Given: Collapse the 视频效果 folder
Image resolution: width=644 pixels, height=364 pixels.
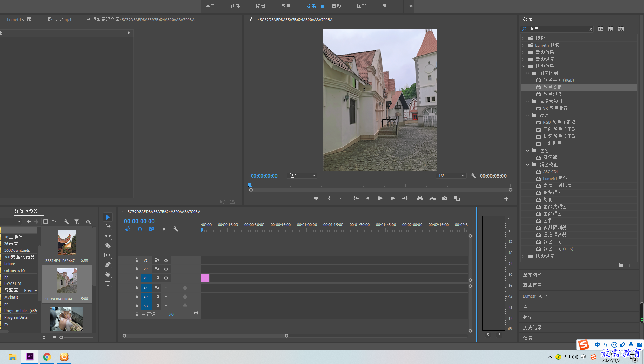Looking at the screenshot, I should point(523,66).
